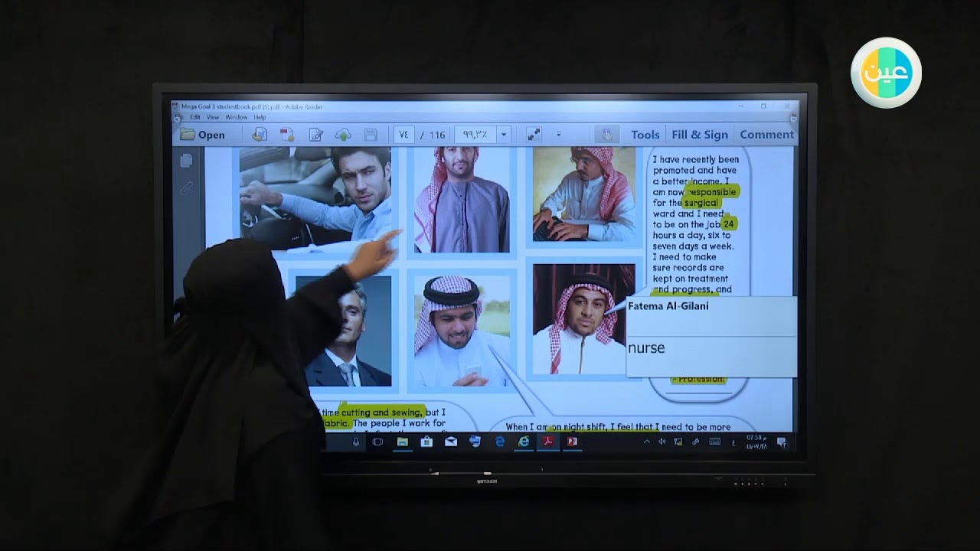This screenshot has height=551, width=980.
Task: Open the zoom level dropdown arrow
Action: (504, 135)
